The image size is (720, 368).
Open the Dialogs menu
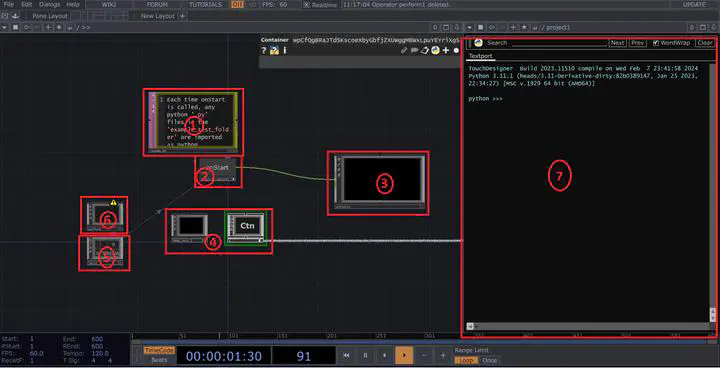pyautogui.click(x=49, y=5)
